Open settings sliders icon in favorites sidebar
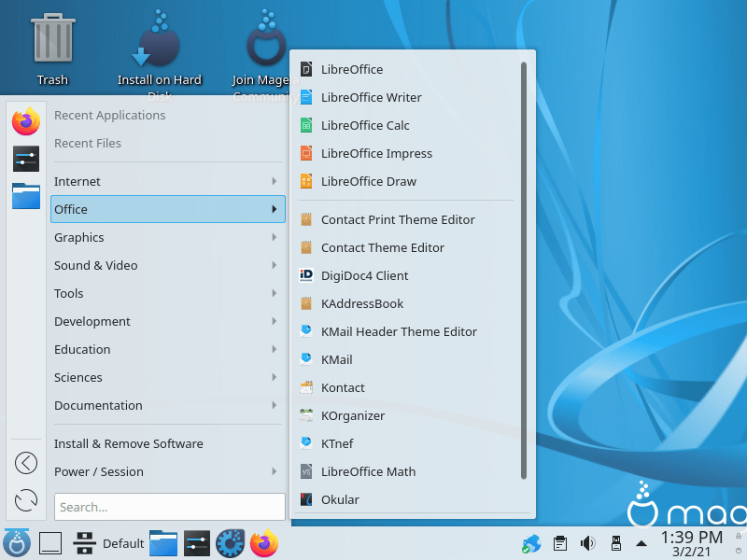 (x=26, y=159)
